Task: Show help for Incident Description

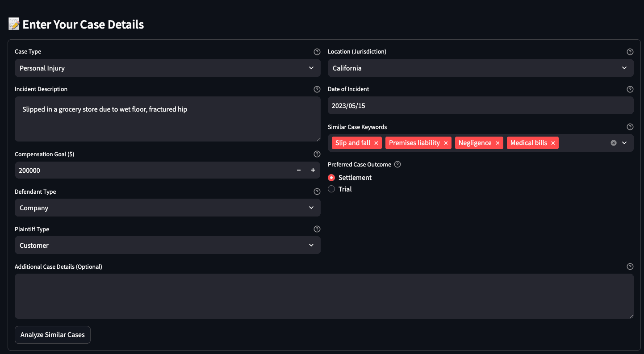Action: [317, 89]
